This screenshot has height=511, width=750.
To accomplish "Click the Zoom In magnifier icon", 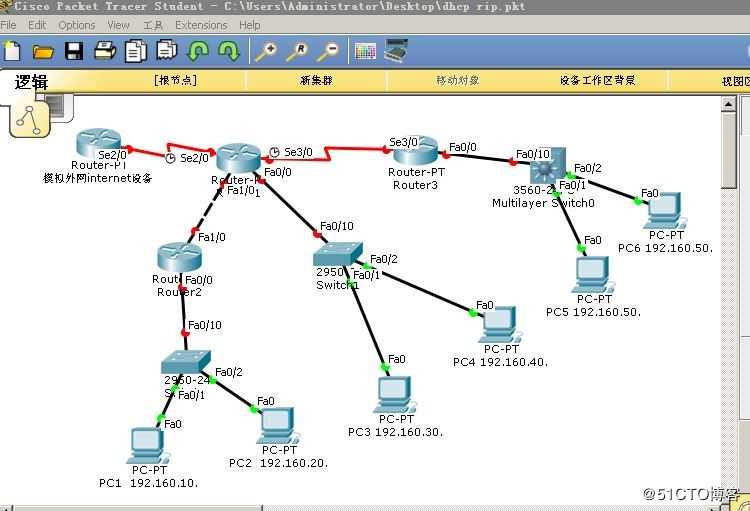I will click(x=266, y=51).
